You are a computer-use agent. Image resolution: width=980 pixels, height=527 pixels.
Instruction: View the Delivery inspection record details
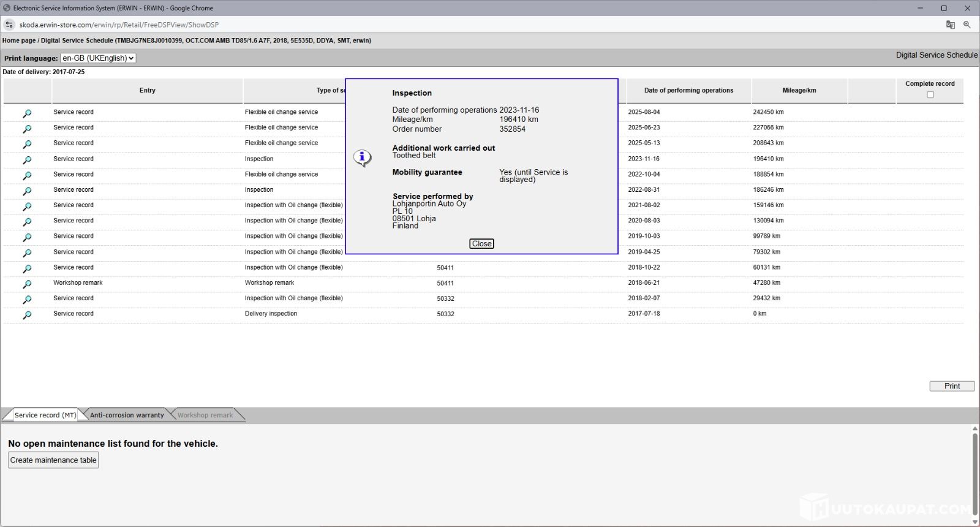pos(27,315)
